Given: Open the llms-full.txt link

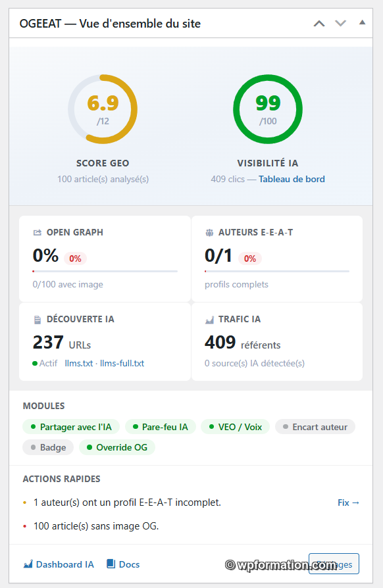Looking at the screenshot, I should click(122, 363).
